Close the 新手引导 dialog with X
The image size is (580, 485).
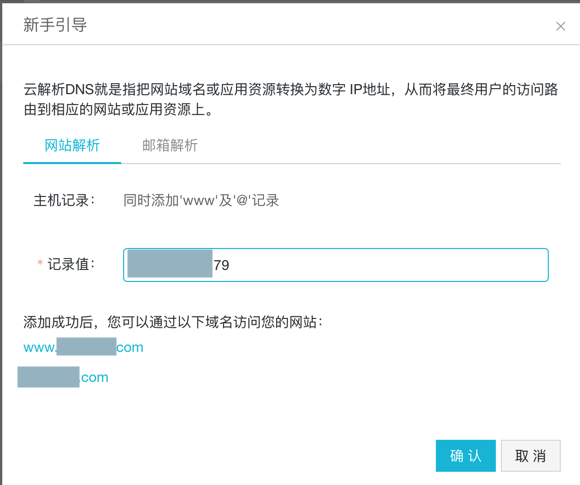pos(560,26)
